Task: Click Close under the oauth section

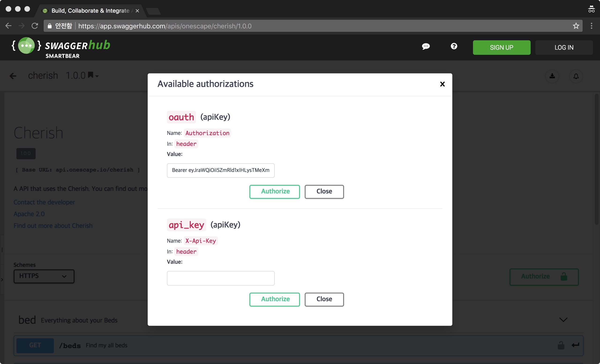Action: [x=324, y=192]
